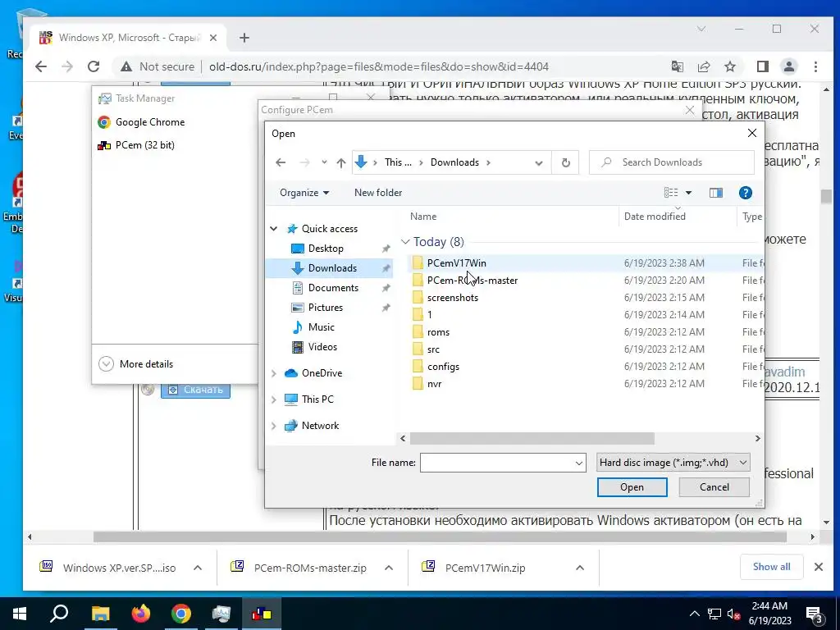Select Desktop in the navigation pane
Image resolution: width=840 pixels, height=630 pixels.
click(x=325, y=249)
